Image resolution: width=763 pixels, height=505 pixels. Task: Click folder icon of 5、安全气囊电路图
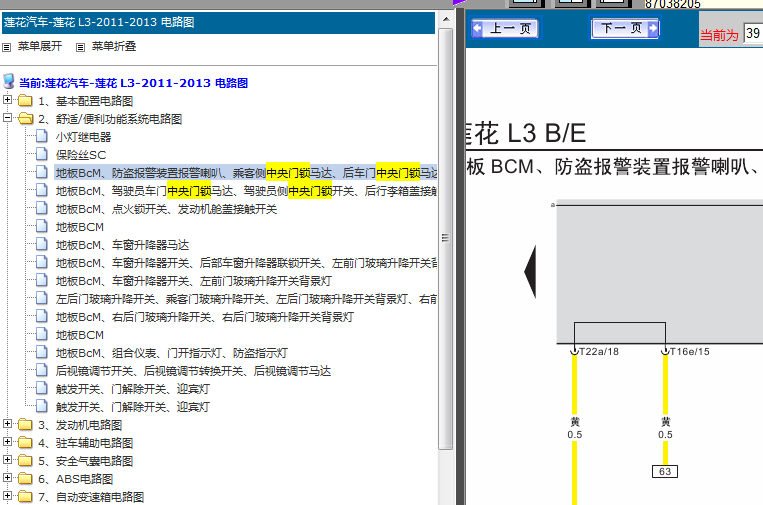tap(25, 461)
